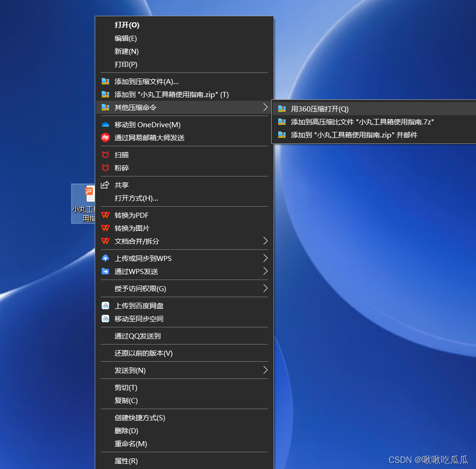Screen dimensions: 476x469
Task: Choose 打开(O) from the context menu
Action: (x=184, y=25)
